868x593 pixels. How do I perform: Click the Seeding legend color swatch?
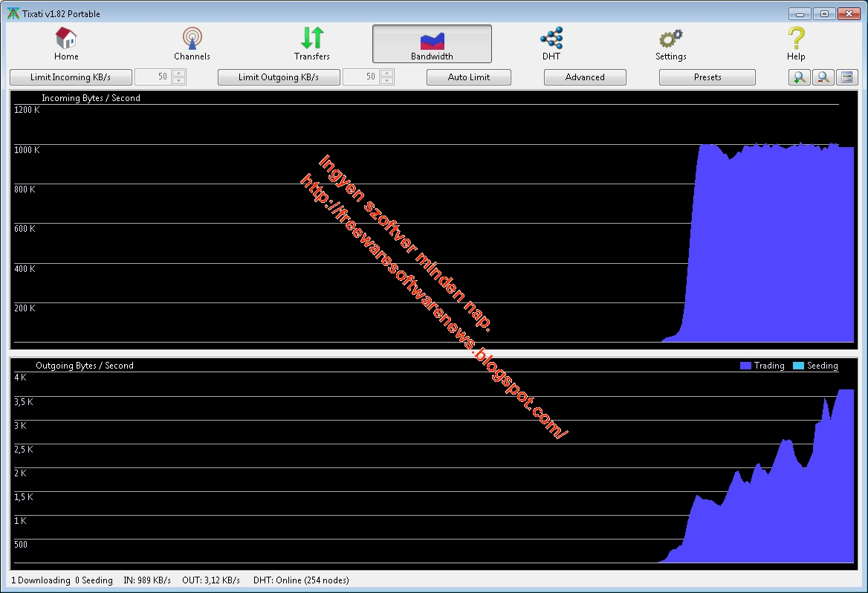798,366
